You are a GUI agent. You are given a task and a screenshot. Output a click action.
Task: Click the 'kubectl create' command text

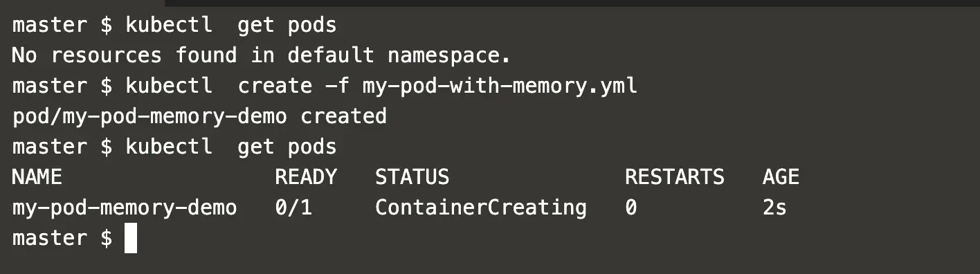point(219,86)
